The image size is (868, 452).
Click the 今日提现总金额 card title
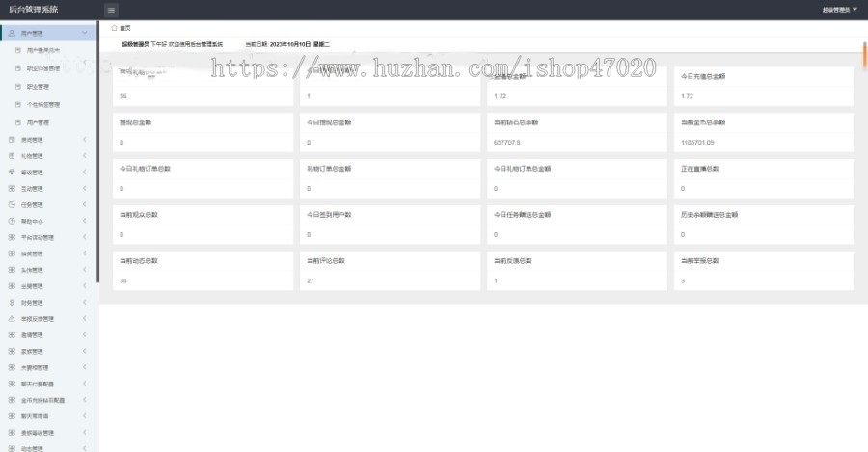click(x=329, y=122)
